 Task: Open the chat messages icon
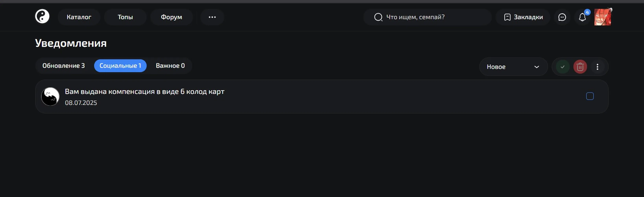click(x=562, y=17)
